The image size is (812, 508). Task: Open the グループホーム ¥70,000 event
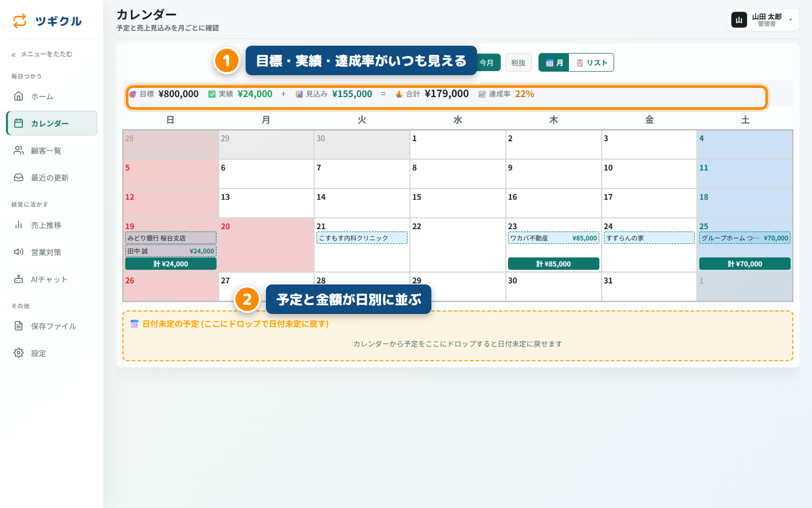pyautogui.click(x=745, y=238)
